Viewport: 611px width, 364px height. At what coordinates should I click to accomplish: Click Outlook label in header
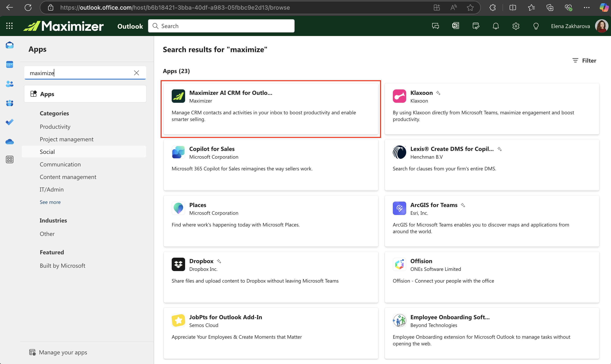click(130, 26)
